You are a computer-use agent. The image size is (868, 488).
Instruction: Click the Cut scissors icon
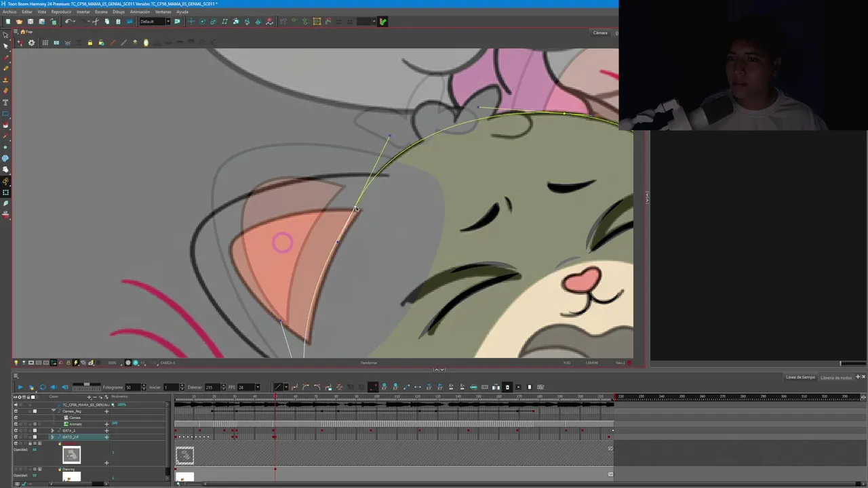click(96, 22)
